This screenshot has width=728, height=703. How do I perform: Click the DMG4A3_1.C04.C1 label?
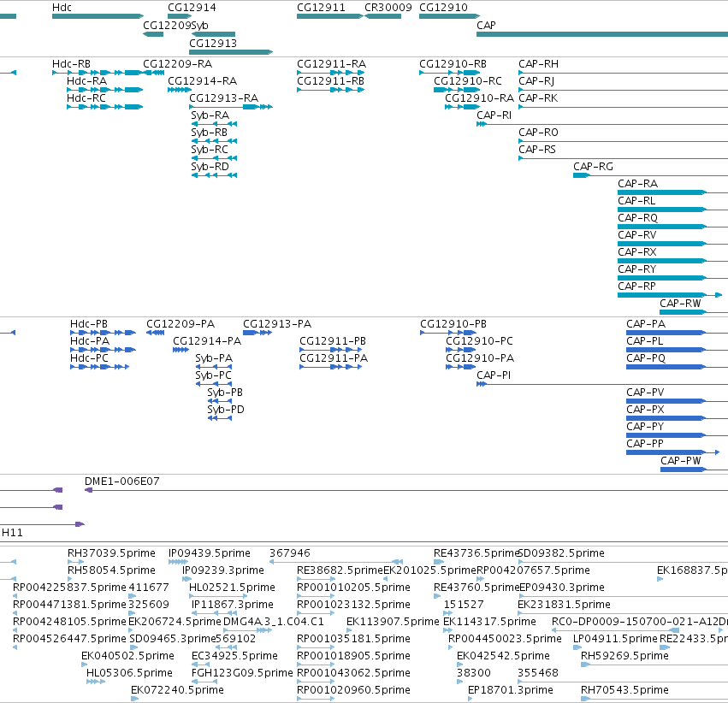click(x=274, y=622)
